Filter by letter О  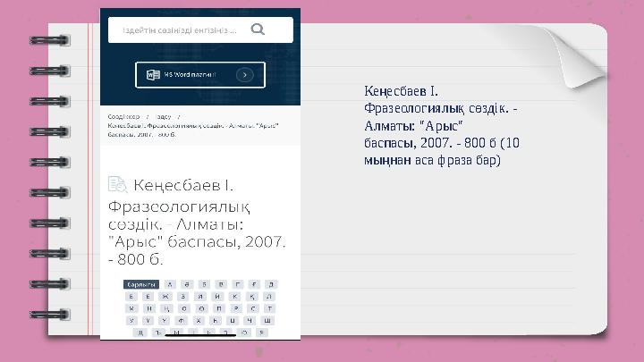click(x=184, y=308)
